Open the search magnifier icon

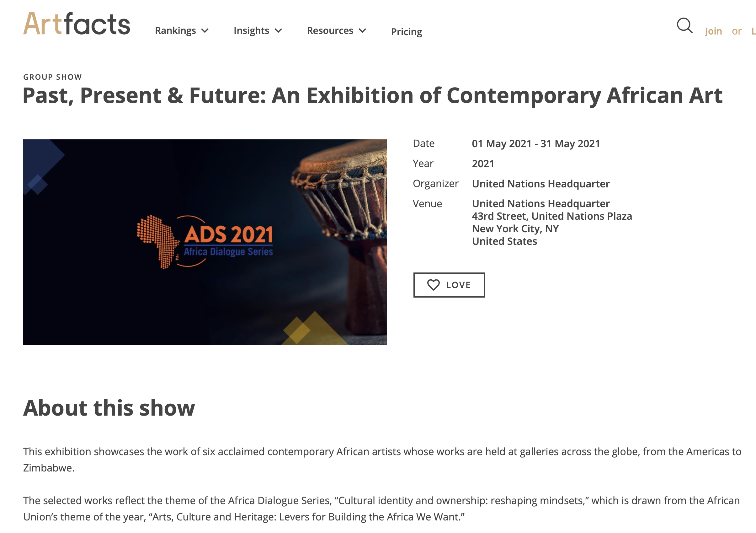(684, 26)
